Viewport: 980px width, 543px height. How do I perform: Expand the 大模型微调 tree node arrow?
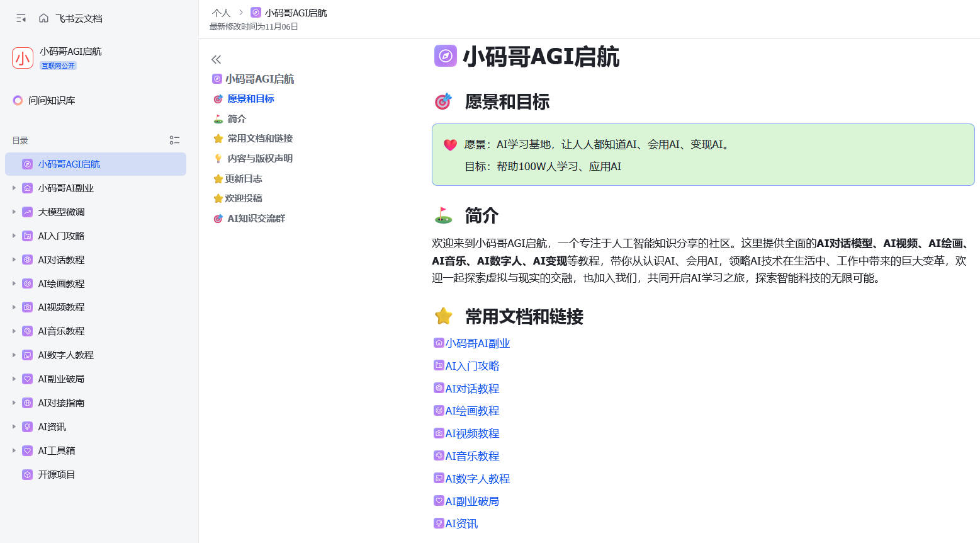14,212
